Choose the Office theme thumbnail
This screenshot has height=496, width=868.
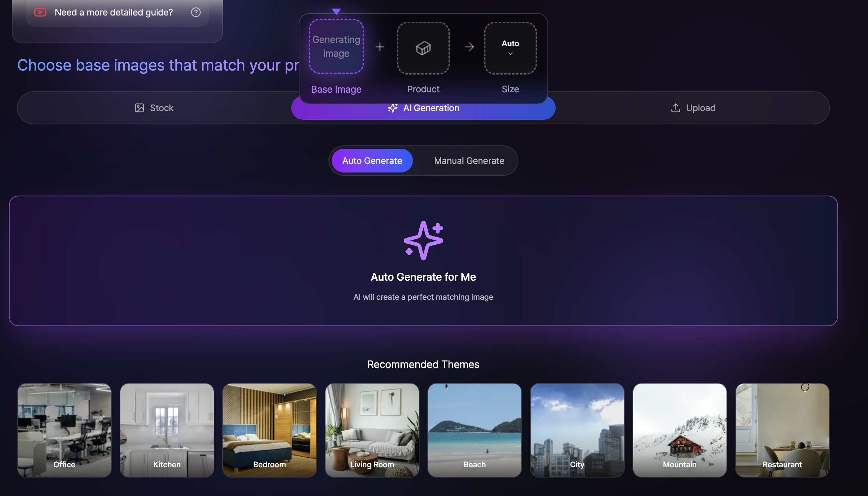click(x=64, y=430)
